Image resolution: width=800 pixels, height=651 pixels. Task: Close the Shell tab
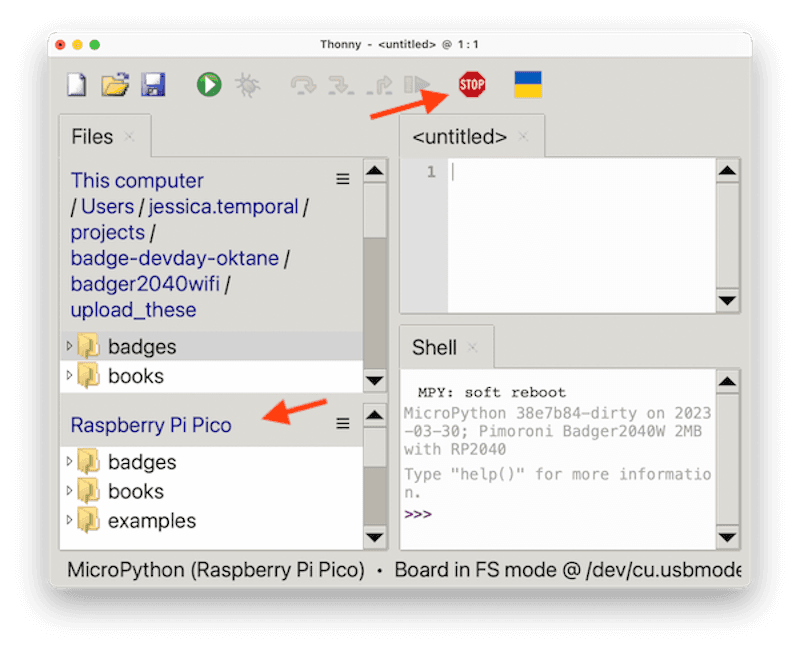pyautogui.click(x=472, y=347)
